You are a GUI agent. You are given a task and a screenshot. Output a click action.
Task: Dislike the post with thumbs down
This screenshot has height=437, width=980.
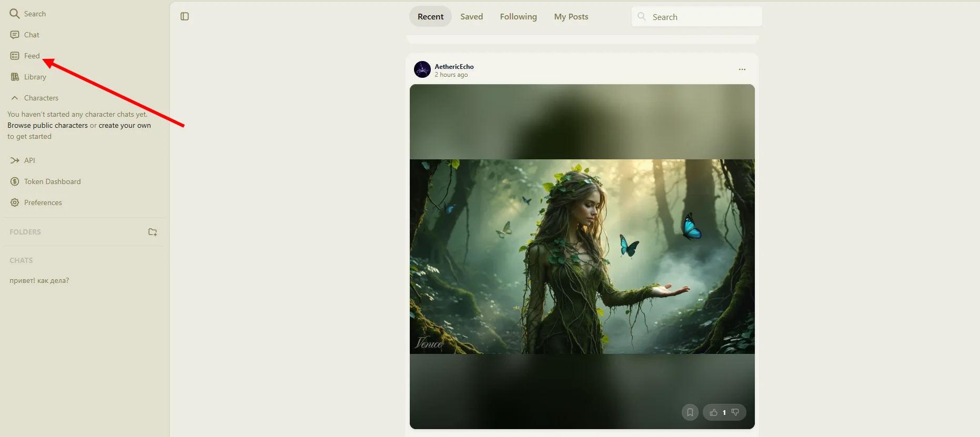point(735,412)
